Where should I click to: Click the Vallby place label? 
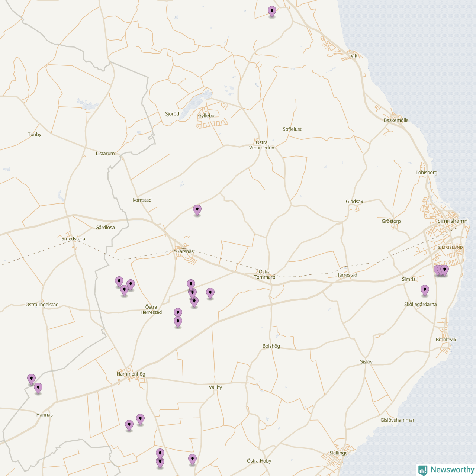coord(215,387)
